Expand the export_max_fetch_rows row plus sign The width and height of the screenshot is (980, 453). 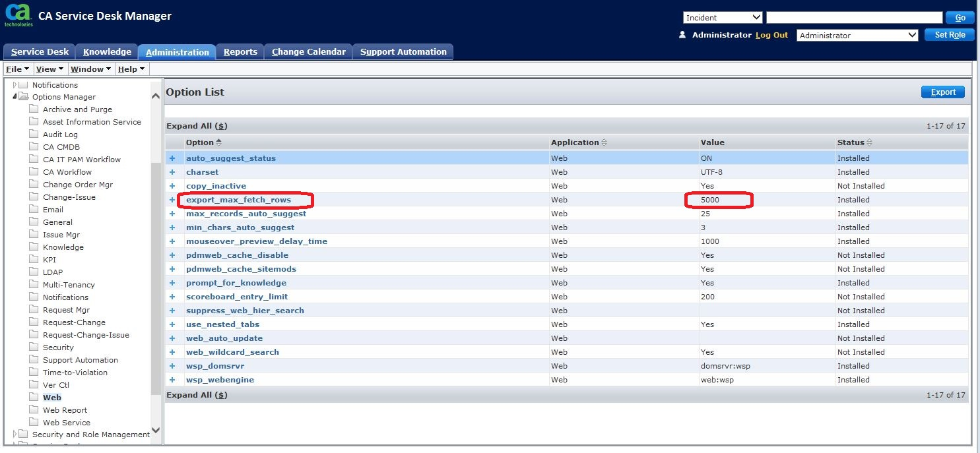pos(173,200)
